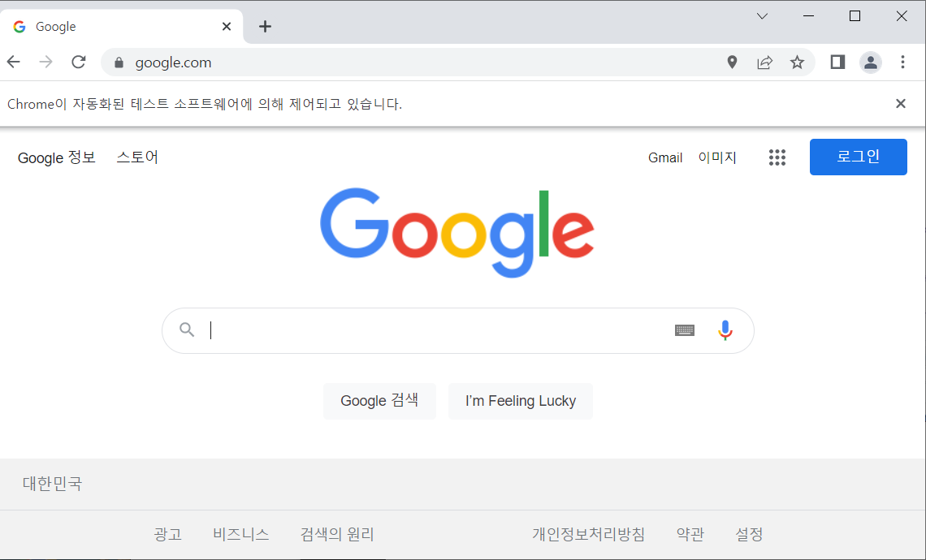Screen dimensions: 926x560
Task: Open the 광고 footer link
Action: coord(167,534)
